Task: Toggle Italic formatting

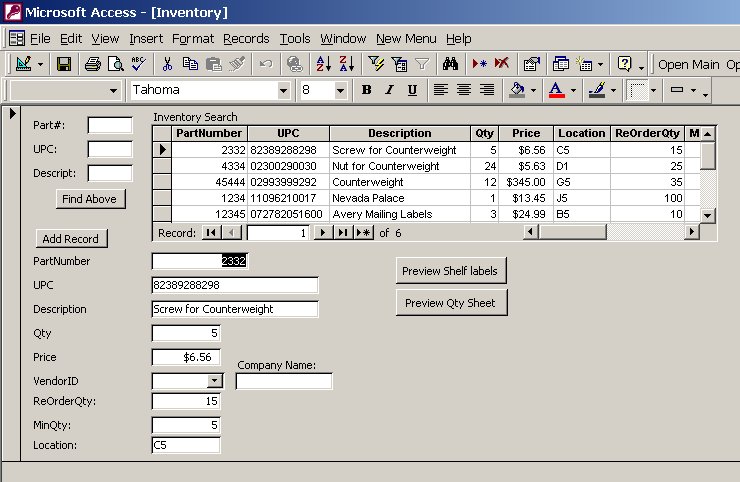Action: (390, 90)
